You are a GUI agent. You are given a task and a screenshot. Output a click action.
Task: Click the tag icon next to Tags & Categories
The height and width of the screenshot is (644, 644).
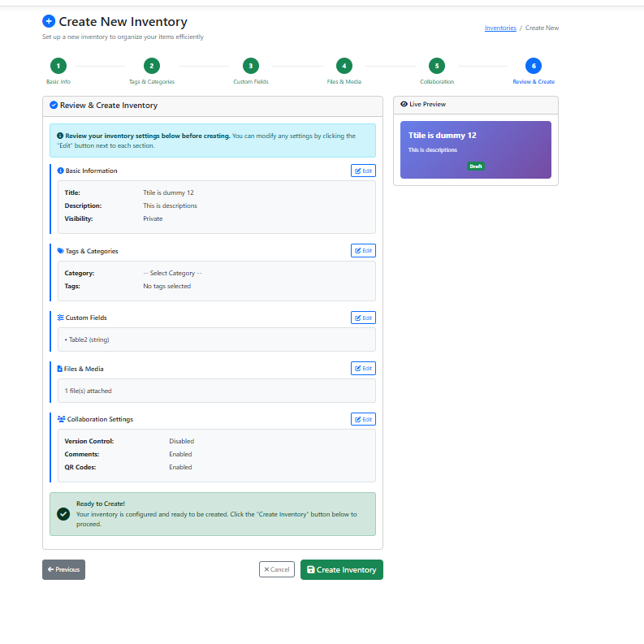60,251
